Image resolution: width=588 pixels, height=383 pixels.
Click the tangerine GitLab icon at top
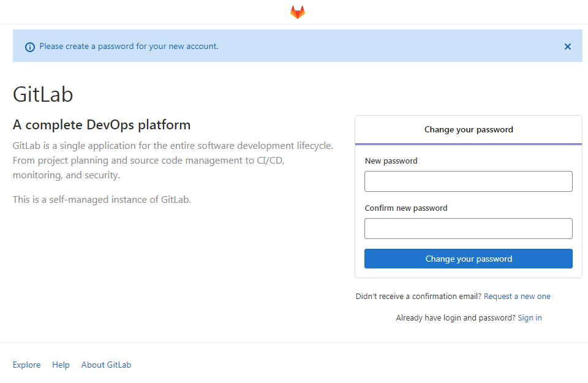coord(297,11)
